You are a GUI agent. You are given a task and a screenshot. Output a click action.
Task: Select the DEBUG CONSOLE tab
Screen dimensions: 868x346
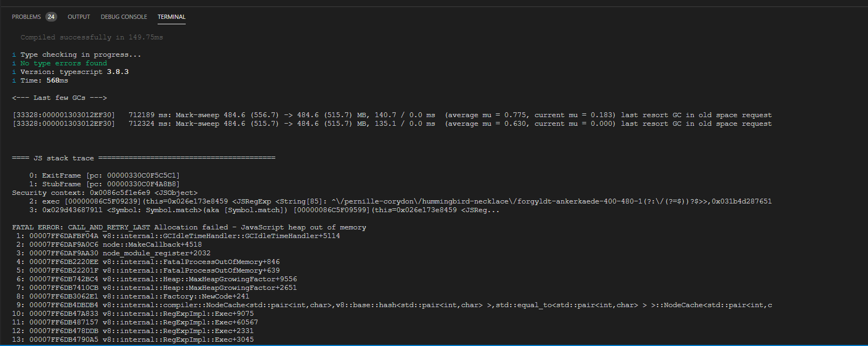click(124, 17)
